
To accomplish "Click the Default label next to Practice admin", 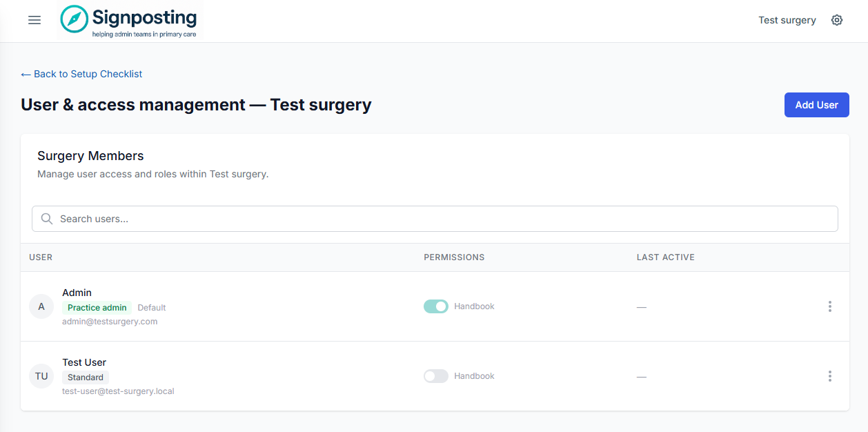I will (x=151, y=307).
